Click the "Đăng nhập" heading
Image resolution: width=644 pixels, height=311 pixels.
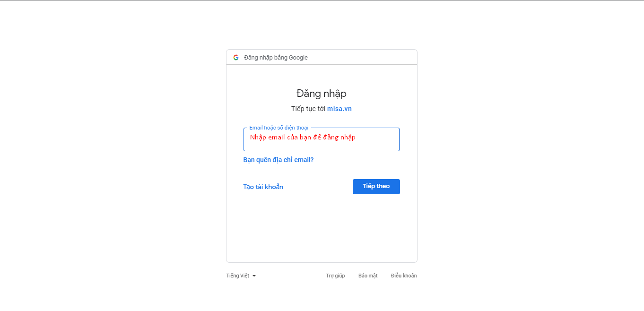coord(322,94)
